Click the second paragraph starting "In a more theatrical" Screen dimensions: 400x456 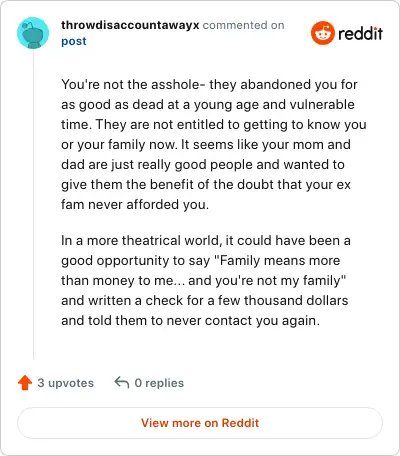click(206, 280)
